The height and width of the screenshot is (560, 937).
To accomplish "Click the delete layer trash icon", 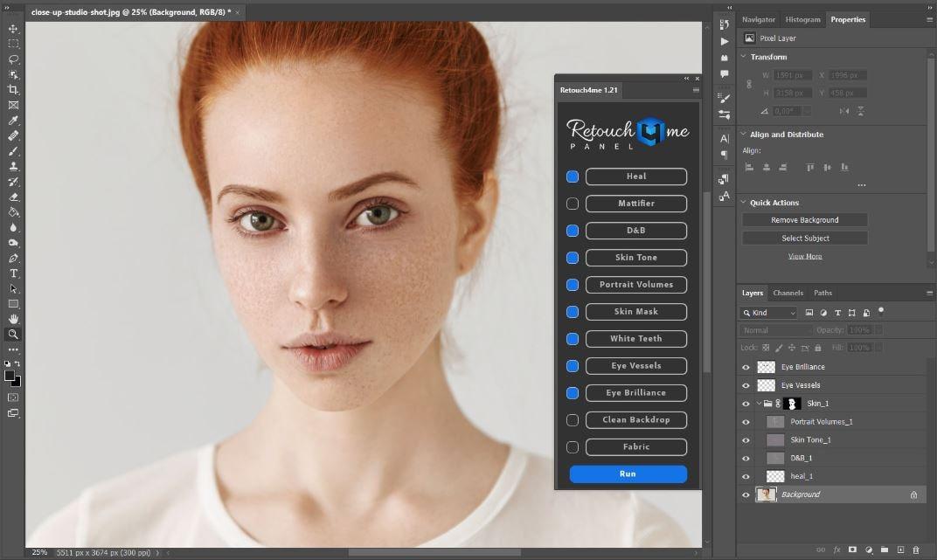I will coord(915,550).
